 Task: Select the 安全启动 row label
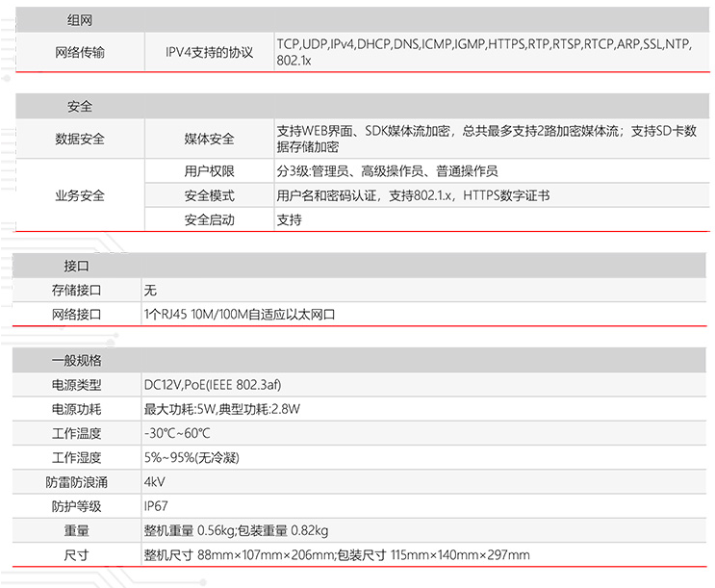(209, 219)
